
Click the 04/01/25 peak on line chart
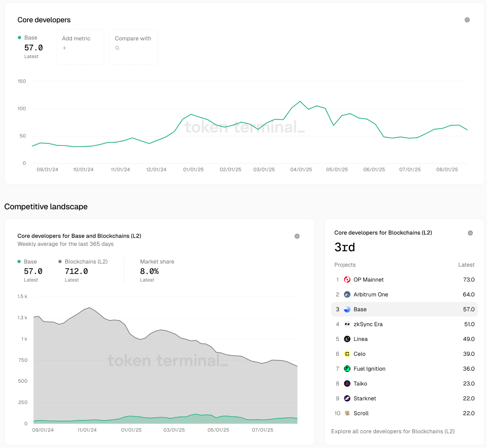pyautogui.click(x=300, y=101)
